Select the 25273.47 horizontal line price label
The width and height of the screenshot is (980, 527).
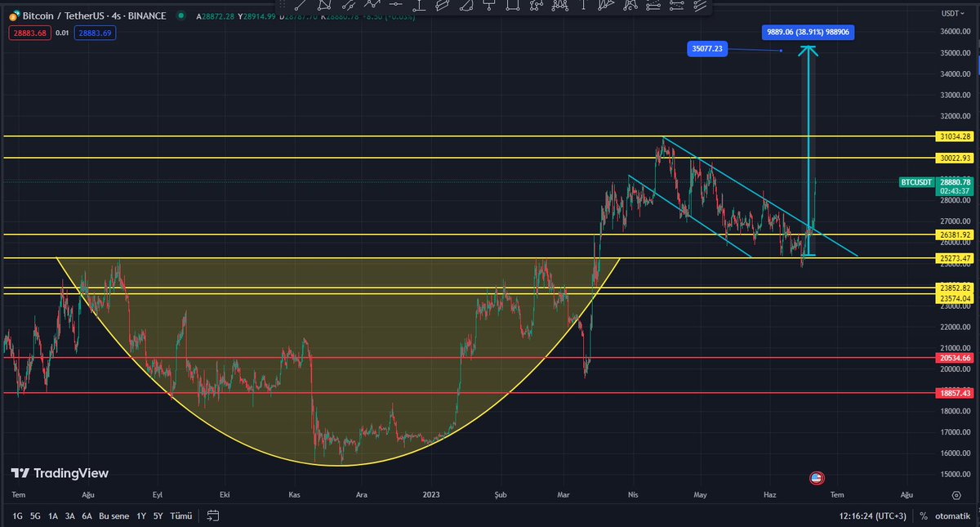(x=955, y=258)
